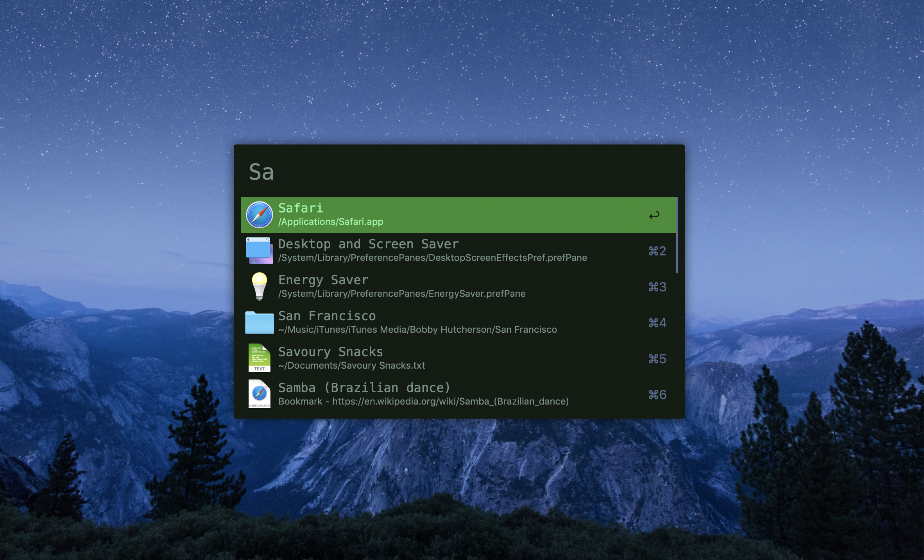The height and width of the screenshot is (560, 924).
Task: Choose the Energy Saver title text
Action: coord(323,280)
